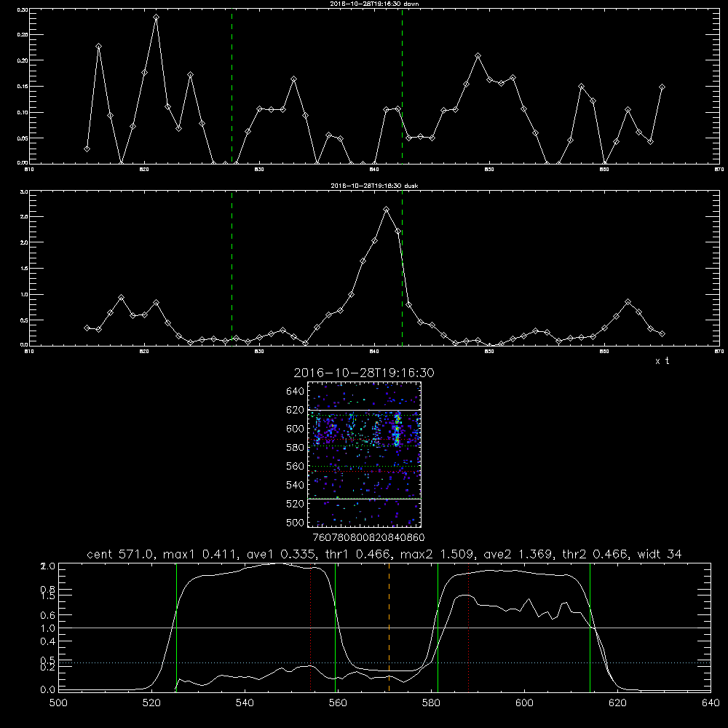Click the bottom profile plot x-axis label 520

pyautogui.click(x=152, y=703)
